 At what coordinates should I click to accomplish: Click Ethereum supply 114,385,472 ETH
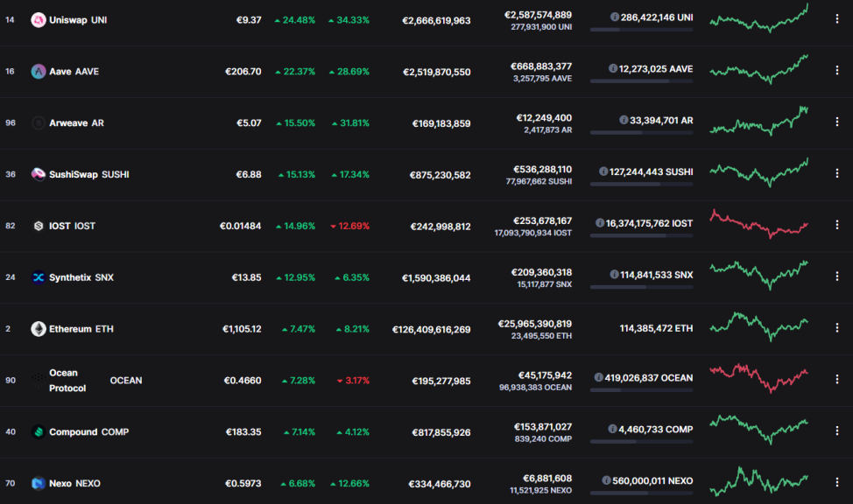pyautogui.click(x=656, y=328)
